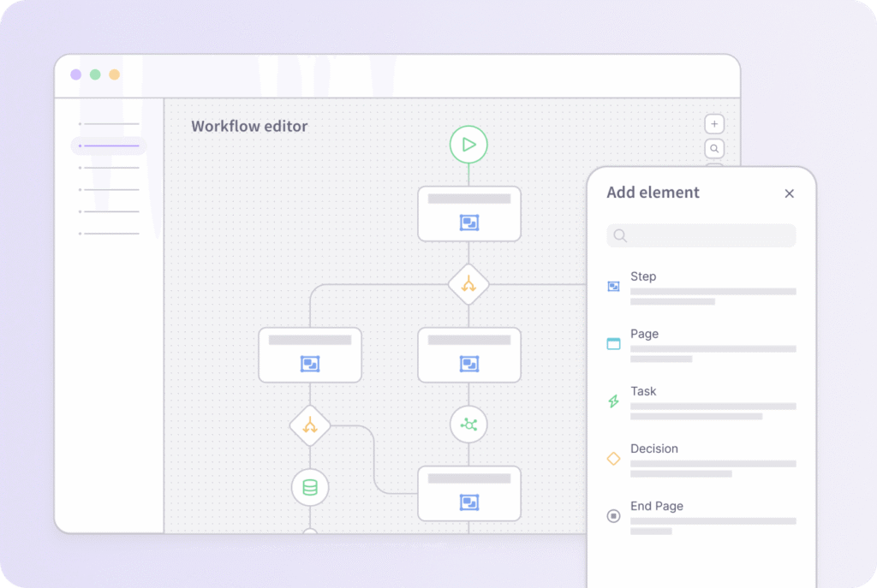The height and width of the screenshot is (588, 877).
Task: Choose Decision from the element list
Action: pyautogui.click(x=654, y=448)
